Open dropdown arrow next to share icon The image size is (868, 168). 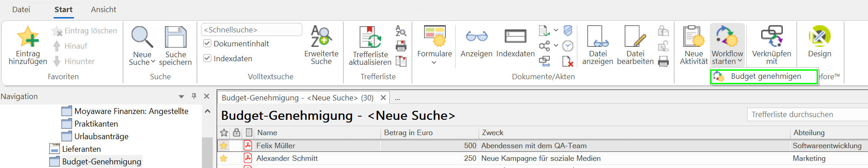[x=556, y=45]
